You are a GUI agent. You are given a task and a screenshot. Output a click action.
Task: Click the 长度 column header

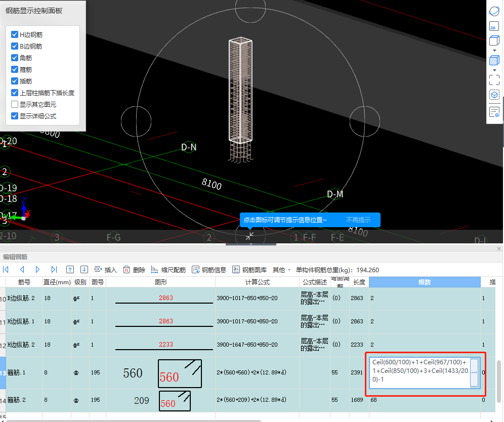click(x=359, y=282)
